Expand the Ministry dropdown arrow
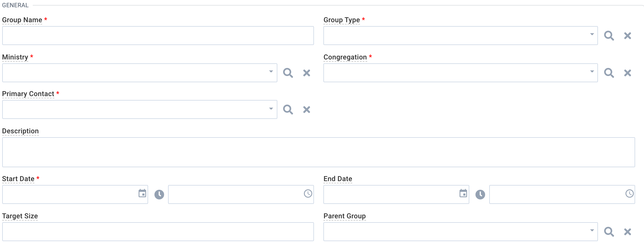Viewport: 644px width, 250px height. tap(271, 71)
